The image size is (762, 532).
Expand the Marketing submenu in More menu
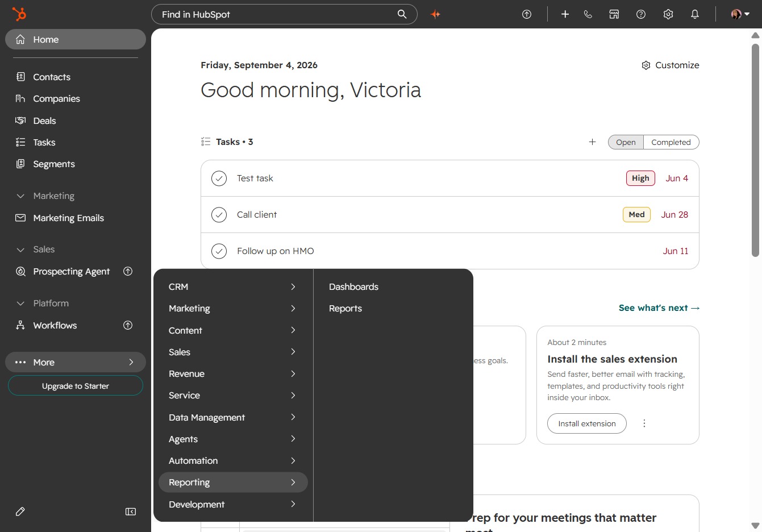[x=233, y=309]
